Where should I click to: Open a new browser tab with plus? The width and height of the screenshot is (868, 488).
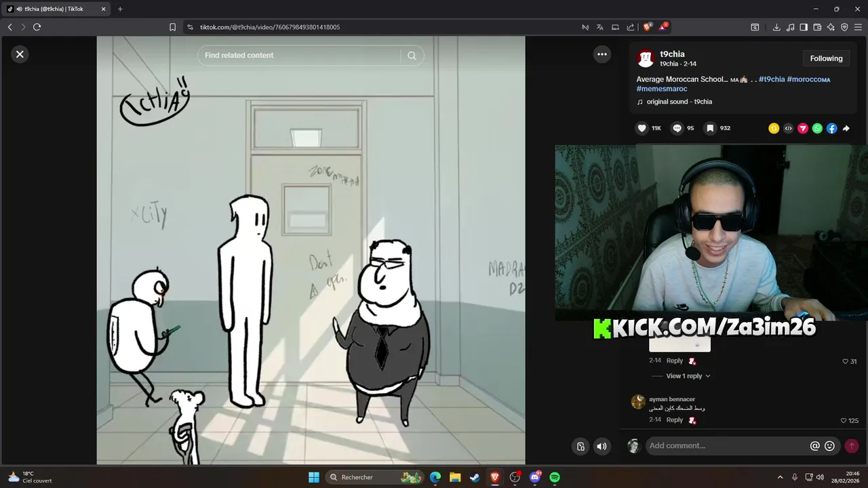point(120,9)
